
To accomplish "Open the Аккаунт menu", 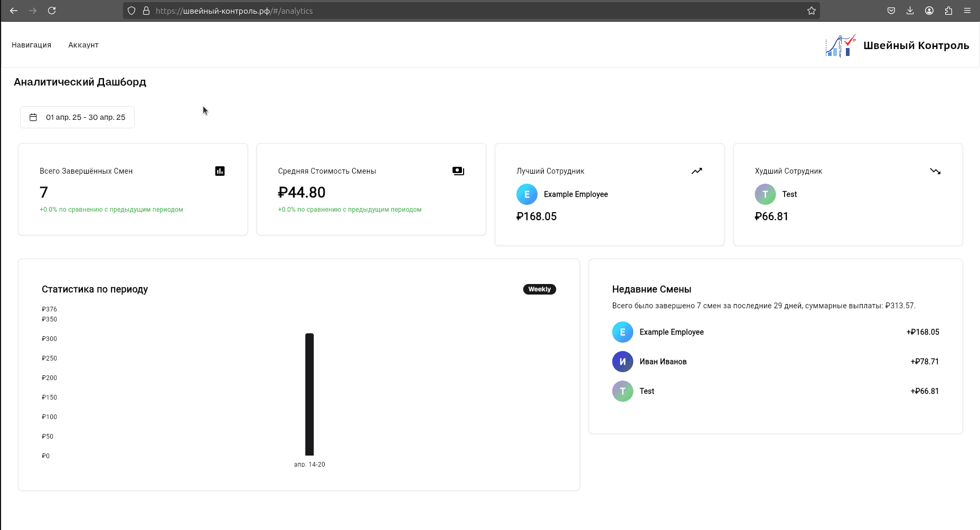I will 83,45.
